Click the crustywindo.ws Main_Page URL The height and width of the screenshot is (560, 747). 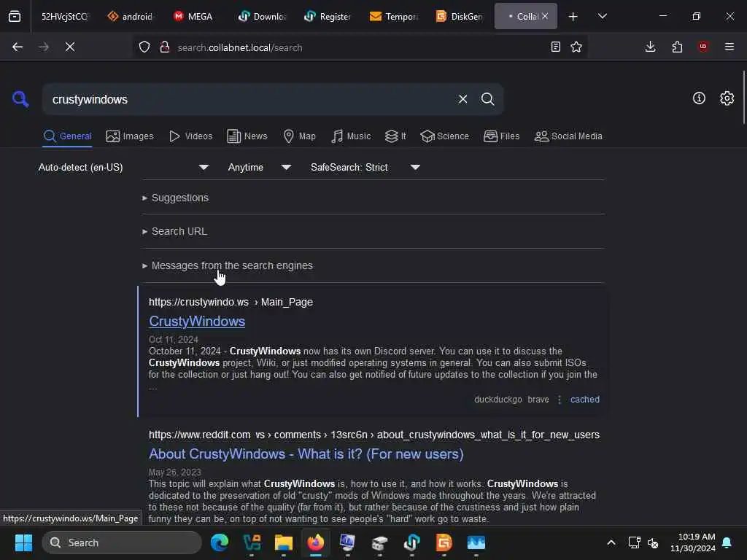[231, 302]
